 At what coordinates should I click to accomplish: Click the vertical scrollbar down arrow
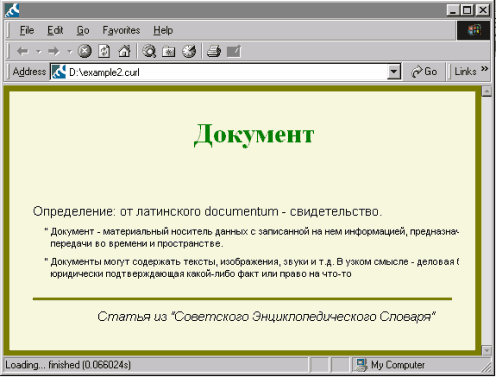(x=487, y=350)
